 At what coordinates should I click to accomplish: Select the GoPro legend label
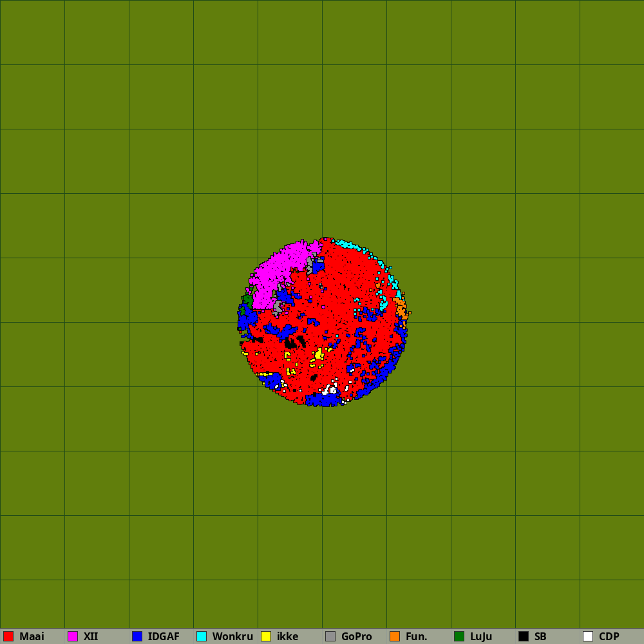(x=357, y=636)
